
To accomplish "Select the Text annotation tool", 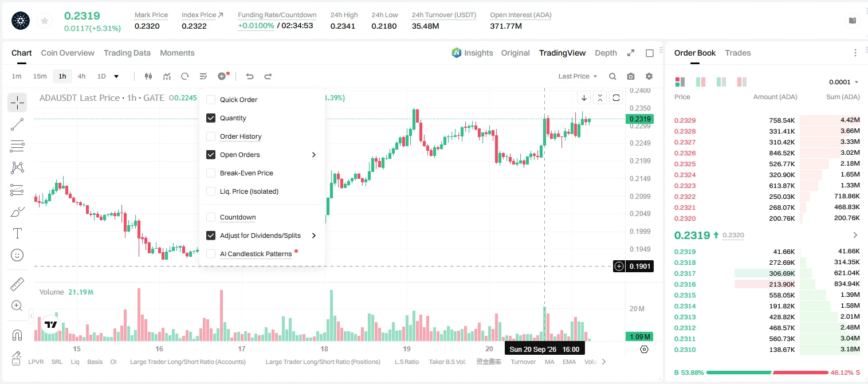I will point(17,233).
